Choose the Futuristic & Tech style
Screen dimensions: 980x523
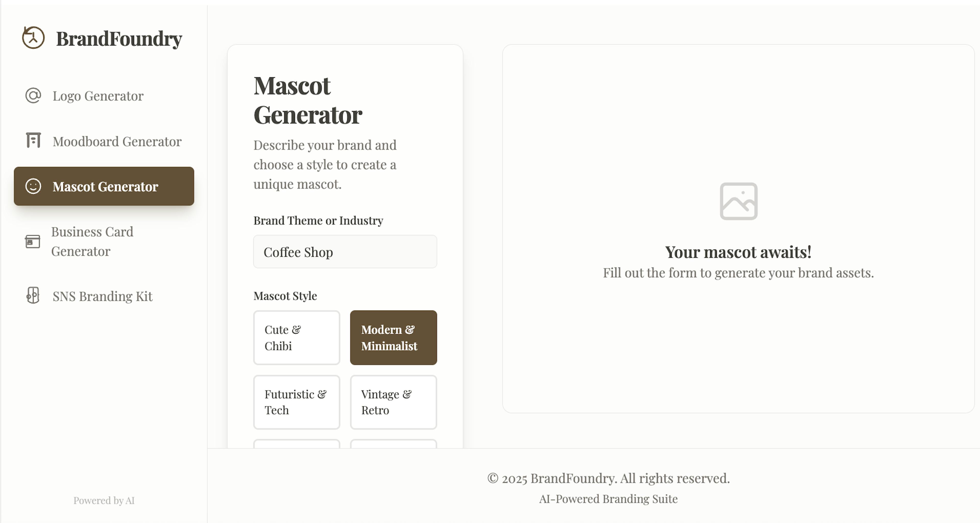(297, 403)
